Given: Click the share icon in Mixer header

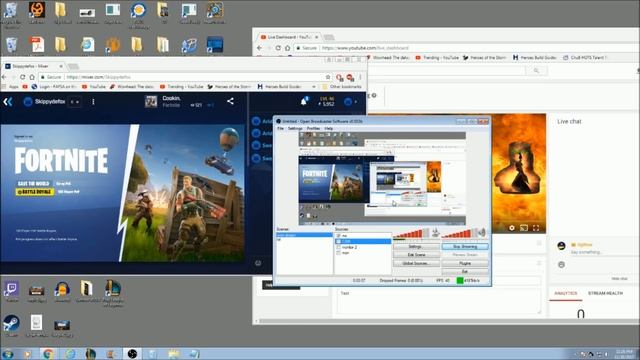Looking at the screenshot, I should [230, 101].
